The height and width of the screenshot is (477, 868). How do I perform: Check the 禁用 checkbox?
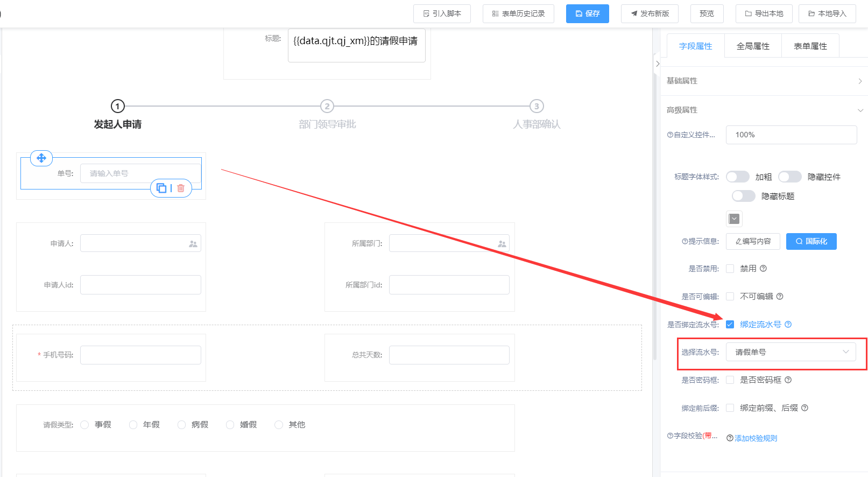730,269
